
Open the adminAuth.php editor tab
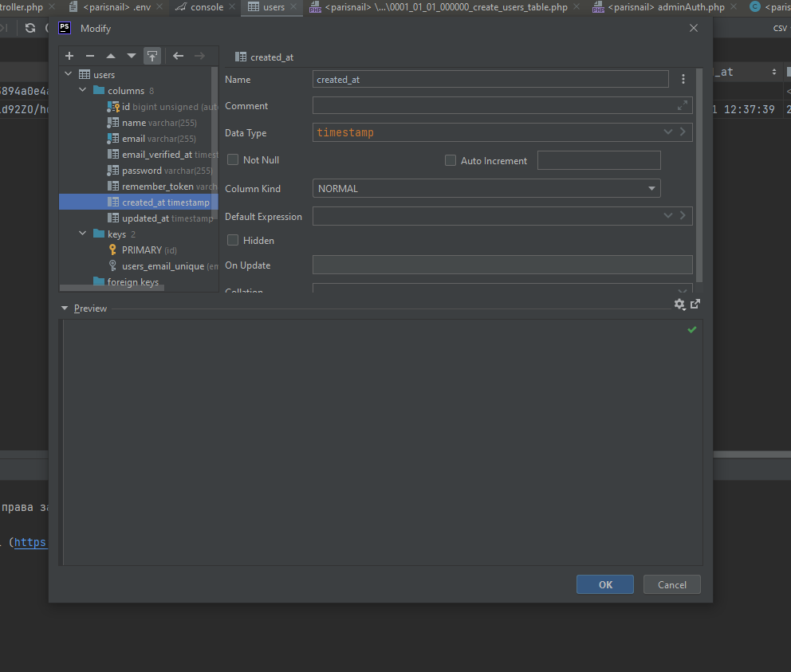(690, 7)
